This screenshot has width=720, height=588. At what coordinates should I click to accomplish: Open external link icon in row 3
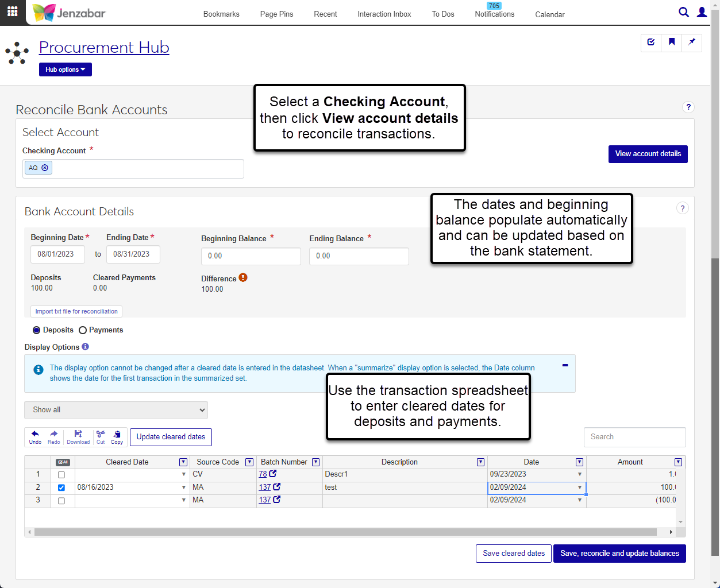tap(276, 500)
